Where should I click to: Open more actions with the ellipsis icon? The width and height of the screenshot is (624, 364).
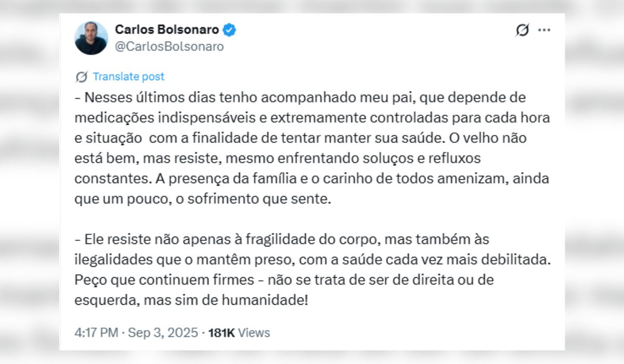[x=544, y=30]
